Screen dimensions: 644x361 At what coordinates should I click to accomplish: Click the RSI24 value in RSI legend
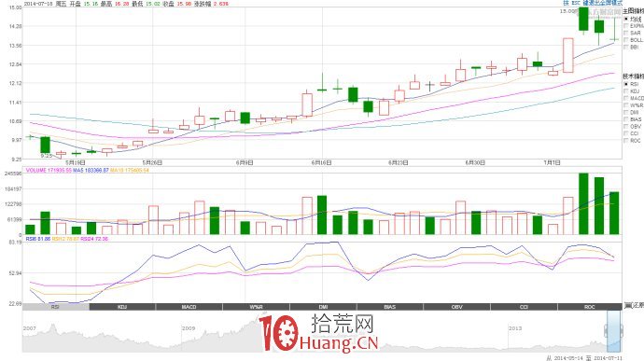(x=94, y=239)
